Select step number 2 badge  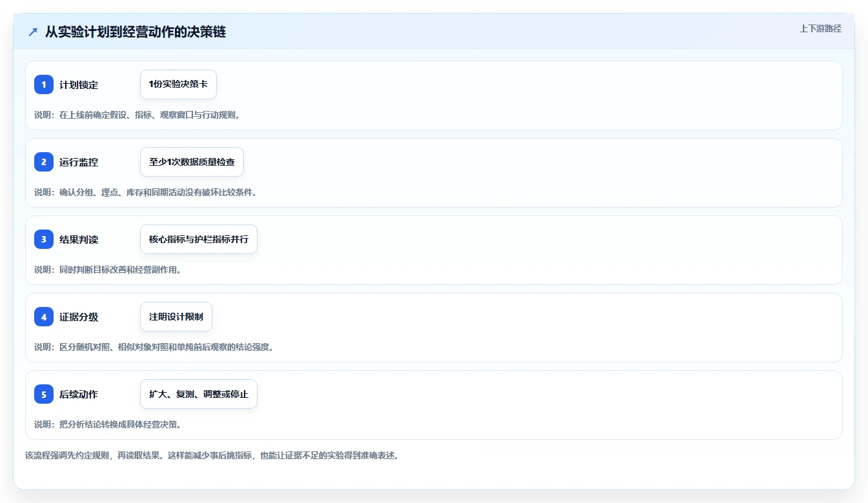pyautogui.click(x=44, y=162)
